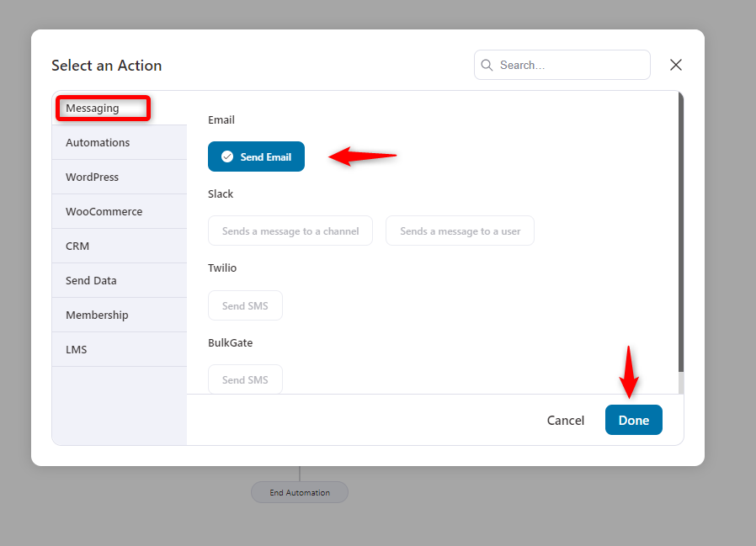Confirm selection with Done
Viewport: 756px width, 546px height.
634,420
